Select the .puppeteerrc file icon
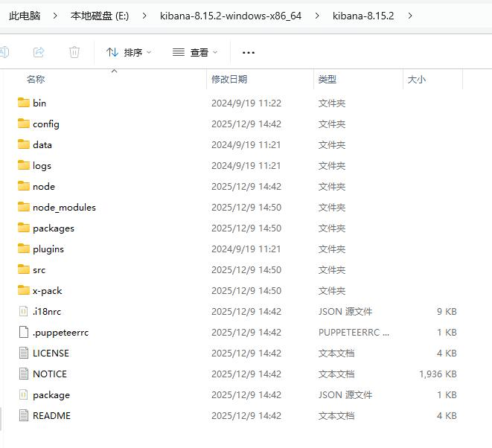 pyautogui.click(x=24, y=332)
